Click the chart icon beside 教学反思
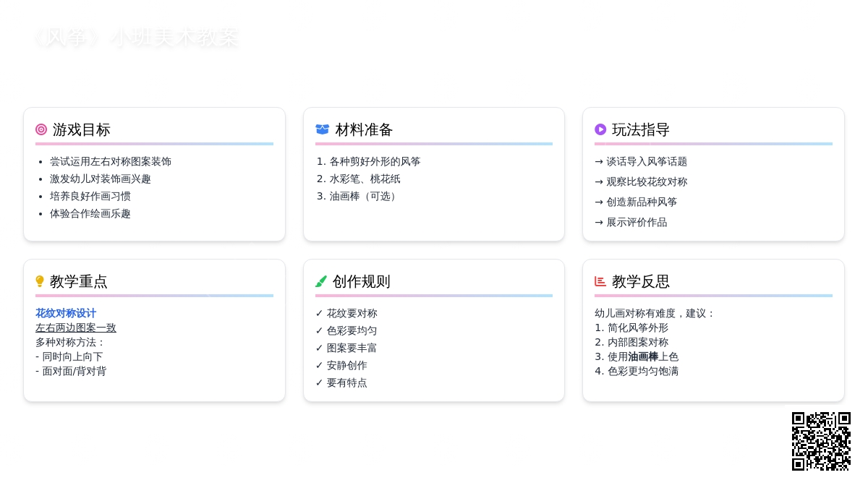The height and width of the screenshot is (488, 868). pos(600,281)
